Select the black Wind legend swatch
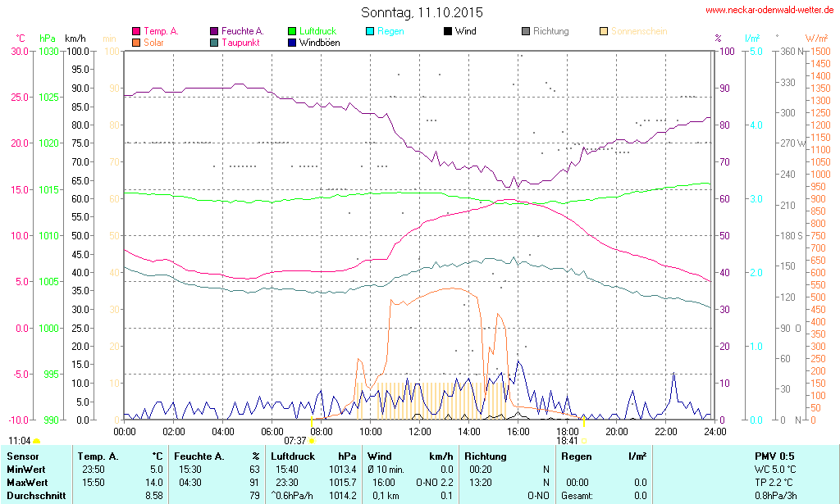The image size is (840, 504). (447, 32)
